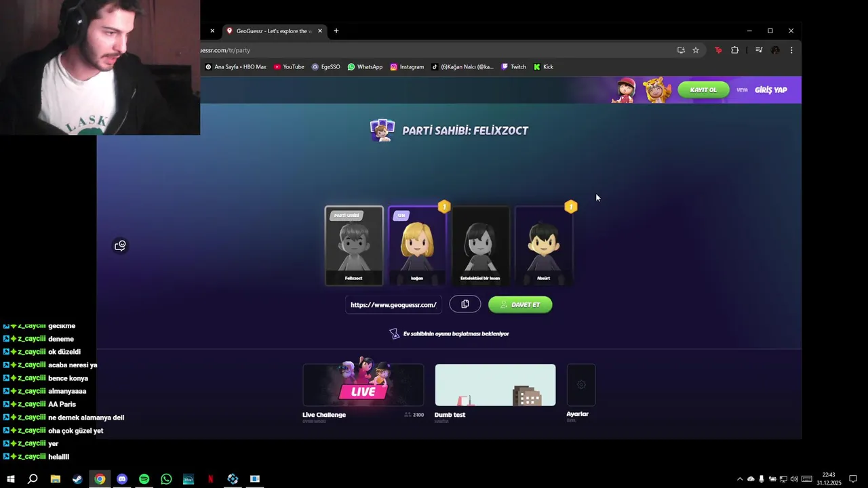Click the party host icon next to PARTİ SAHİBİ
868x488 pixels.
click(x=382, y=130)
